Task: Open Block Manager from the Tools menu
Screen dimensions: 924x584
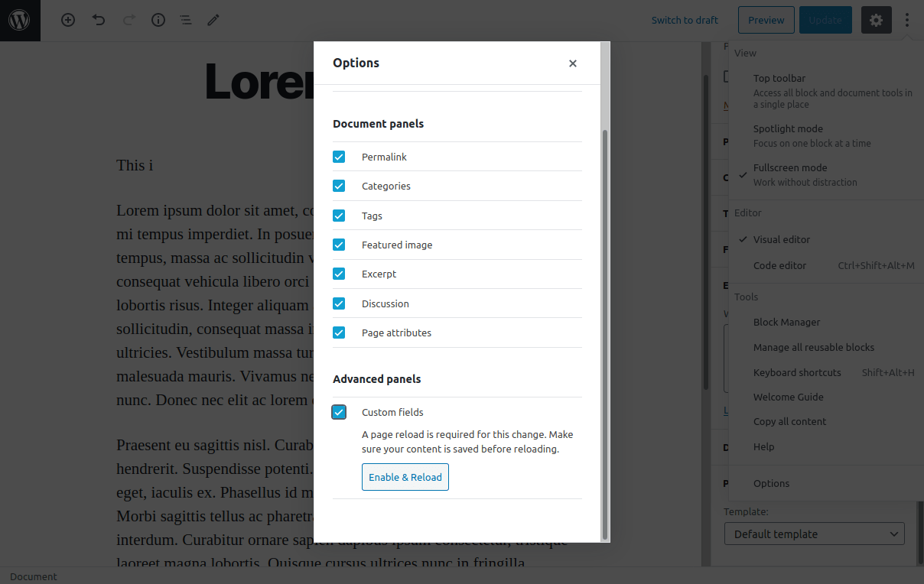Action: coord(786,323)
